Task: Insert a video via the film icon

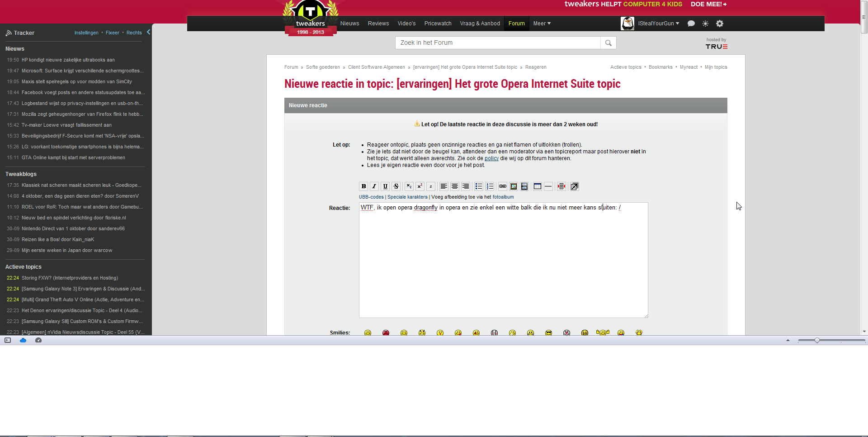Action: (x=524, y=186)
